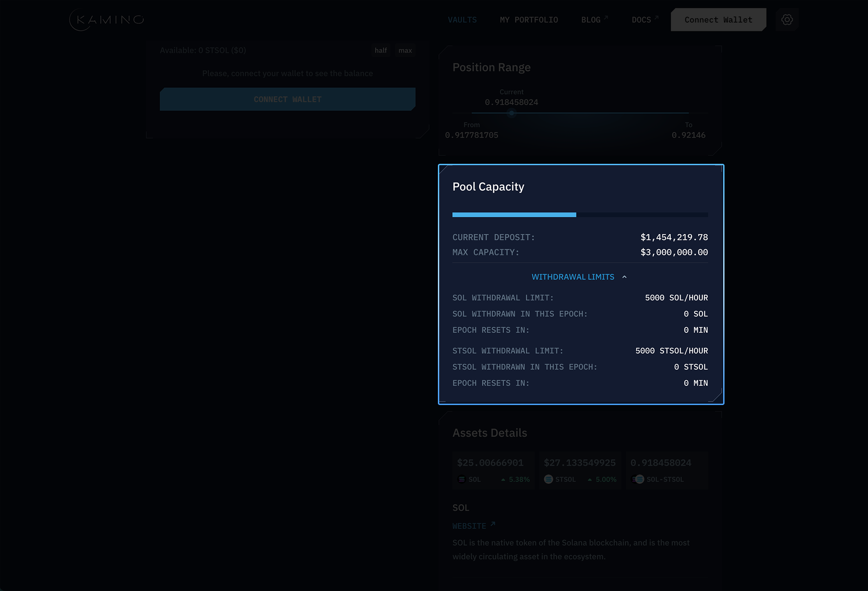Image resolution: width=868 pixels, height=591 pixels.
Task: Collapse the Withdrawal Limits section
Action: tap(573, 277)
